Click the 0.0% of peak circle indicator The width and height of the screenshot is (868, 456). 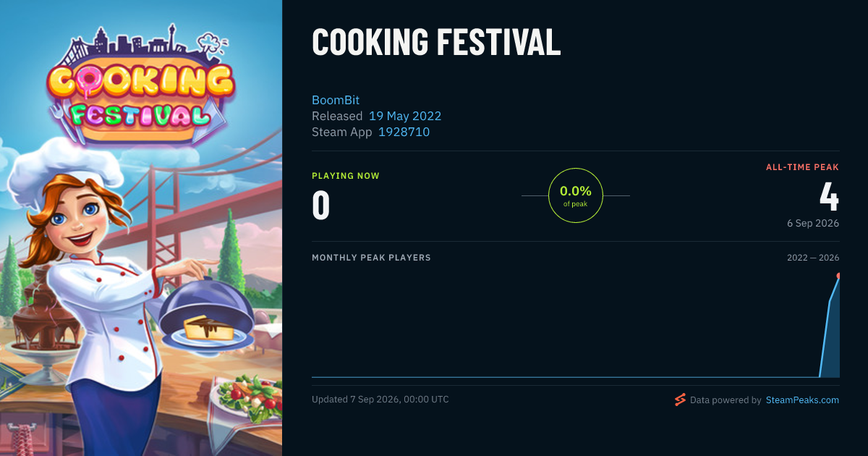[576, 195]
